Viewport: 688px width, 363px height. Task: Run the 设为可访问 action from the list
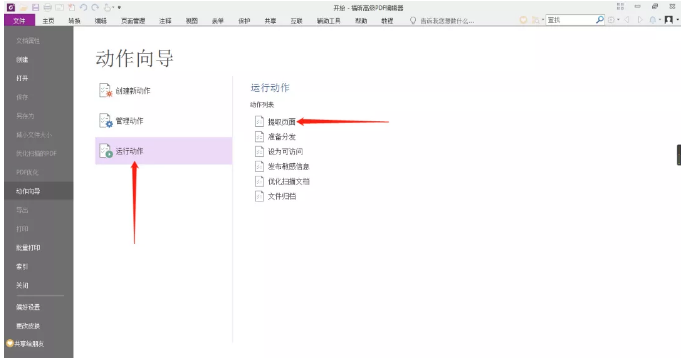279,151
